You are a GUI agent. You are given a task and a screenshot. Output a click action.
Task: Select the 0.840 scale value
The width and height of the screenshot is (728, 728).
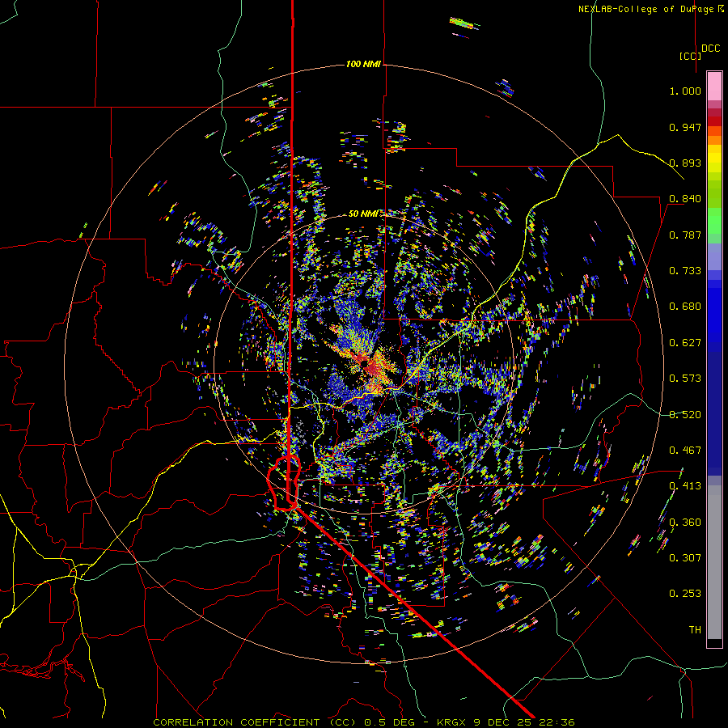tap(685, 199)
